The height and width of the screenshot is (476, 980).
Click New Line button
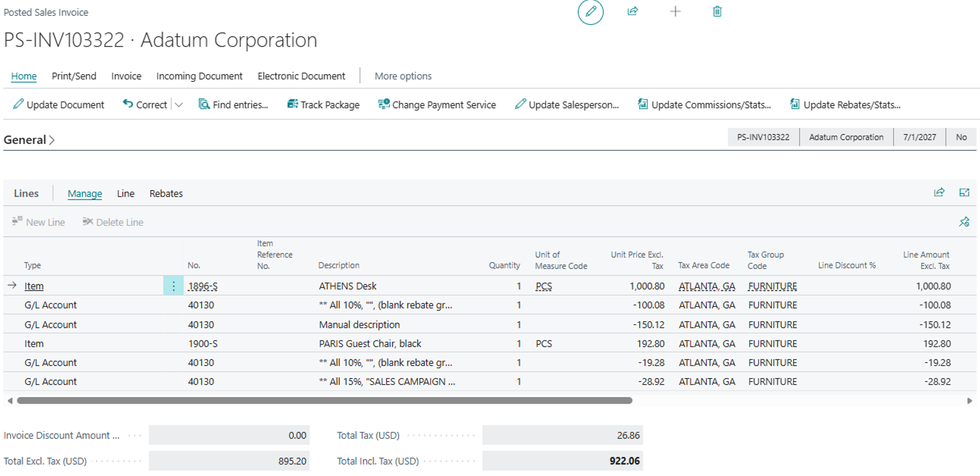pos(39,222)
